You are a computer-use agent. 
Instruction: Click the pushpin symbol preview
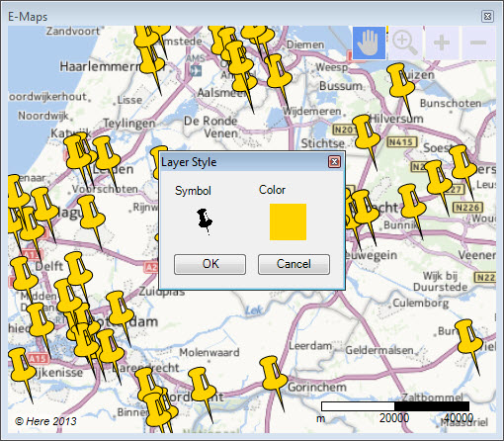(x=205, y=221)
